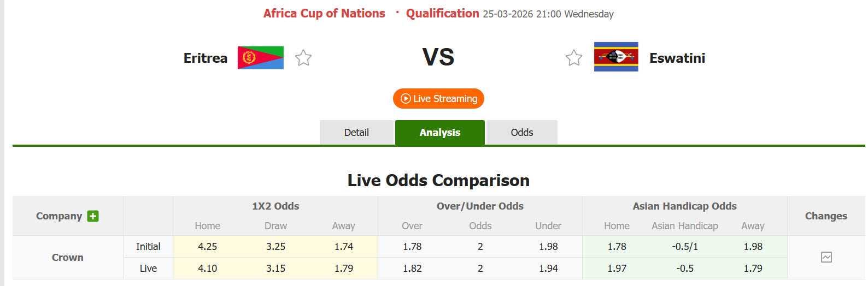Click the Asian Handicap Odds column header
The image size is (868, 286).
coord(684,206)
